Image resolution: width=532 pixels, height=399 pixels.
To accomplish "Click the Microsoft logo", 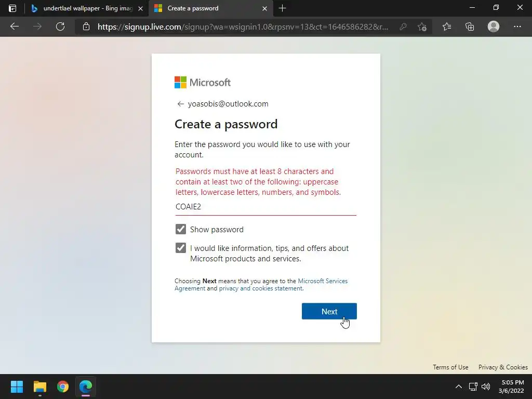I will (x=203, y=82).
